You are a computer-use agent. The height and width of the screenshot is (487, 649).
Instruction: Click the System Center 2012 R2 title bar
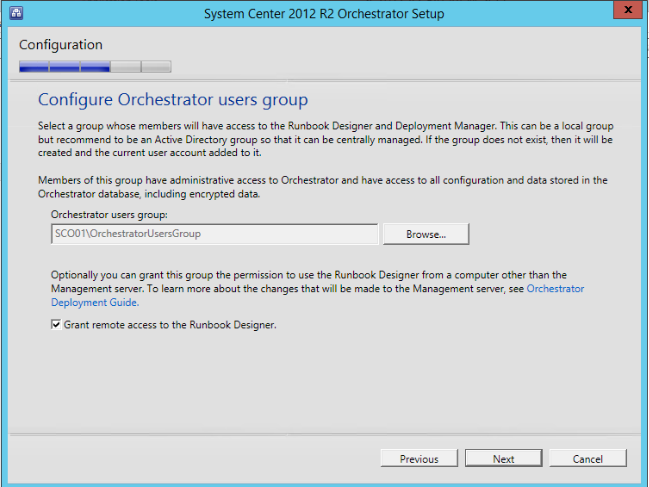tap(324, 13)
